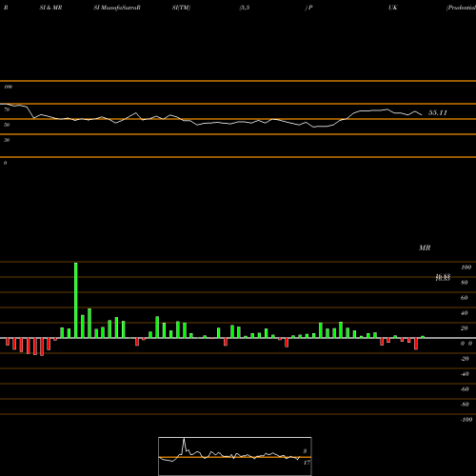The width and height of the screenshot is (476, 476).
Task: Click the 'SI & MR' header text
Action: pyautogui.click(x=50, y=8)
